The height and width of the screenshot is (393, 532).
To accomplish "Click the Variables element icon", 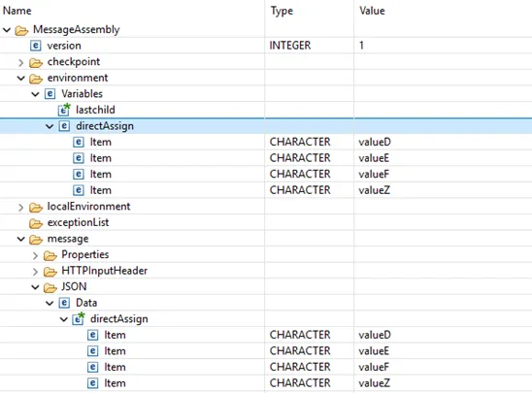I will (x=50, y=93).
